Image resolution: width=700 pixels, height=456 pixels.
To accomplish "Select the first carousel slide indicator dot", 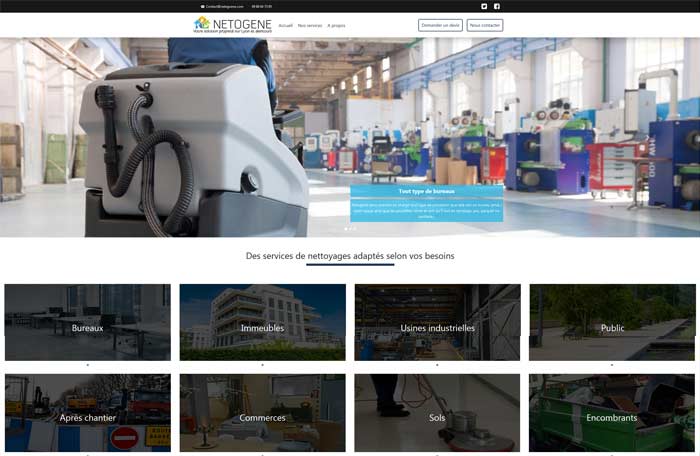I will coord(345,229).
